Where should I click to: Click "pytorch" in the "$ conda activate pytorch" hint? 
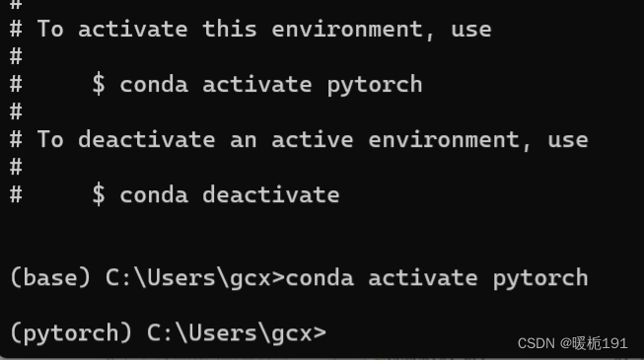tap(375, 85)
